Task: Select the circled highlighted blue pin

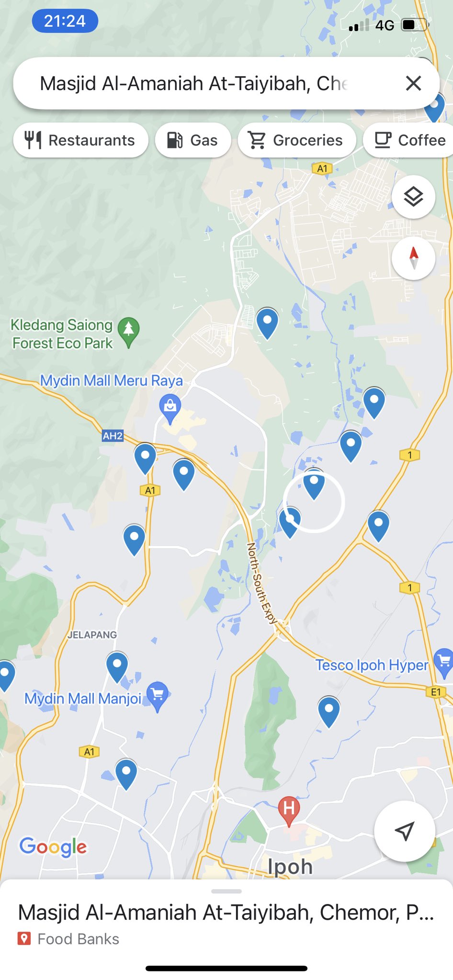Action: pos(314,485)
